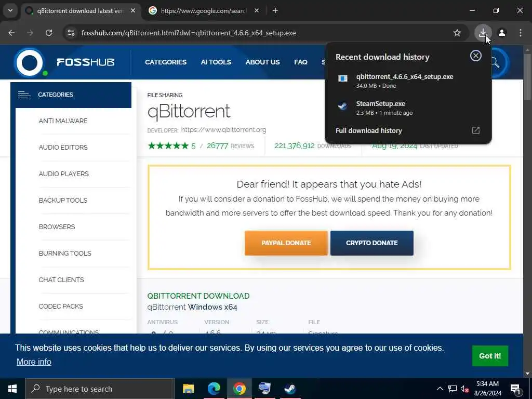
Task: Select the qBittorrent download tab
Action: point(81,10)
